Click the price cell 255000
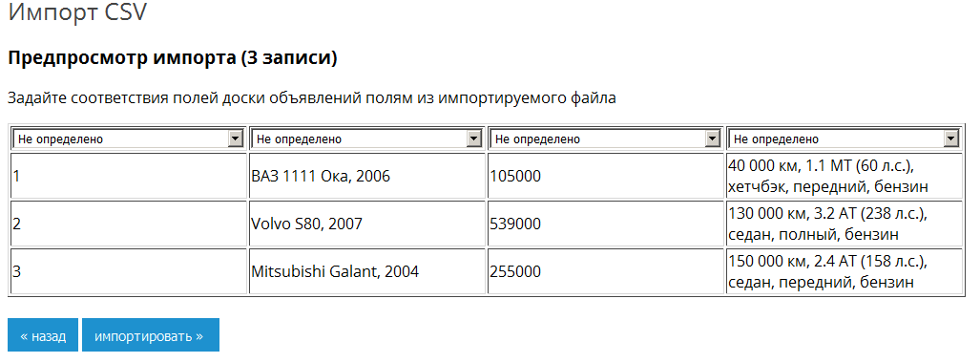980x363 pixels. click(606, 271)
